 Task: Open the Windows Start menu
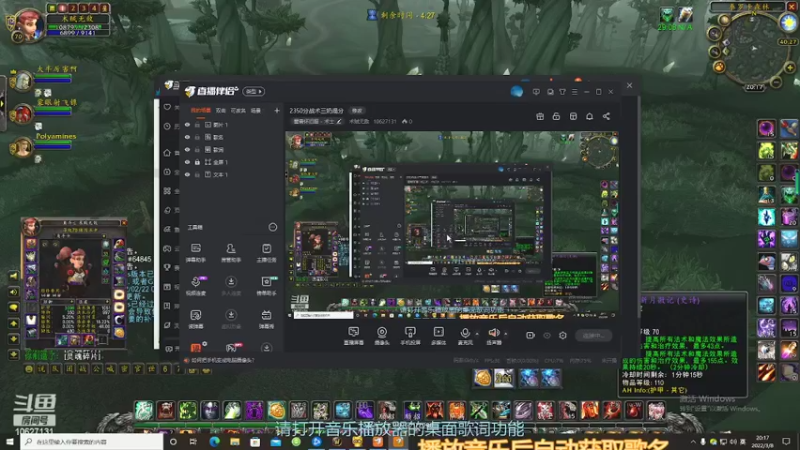[10, 441]
